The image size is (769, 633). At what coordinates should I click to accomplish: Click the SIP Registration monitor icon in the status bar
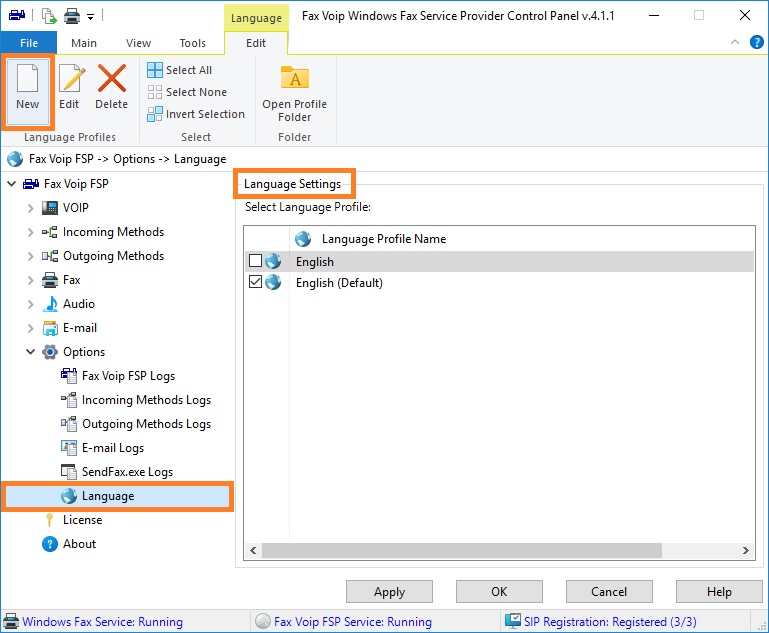pyautogui.click(x=513, y=621)
